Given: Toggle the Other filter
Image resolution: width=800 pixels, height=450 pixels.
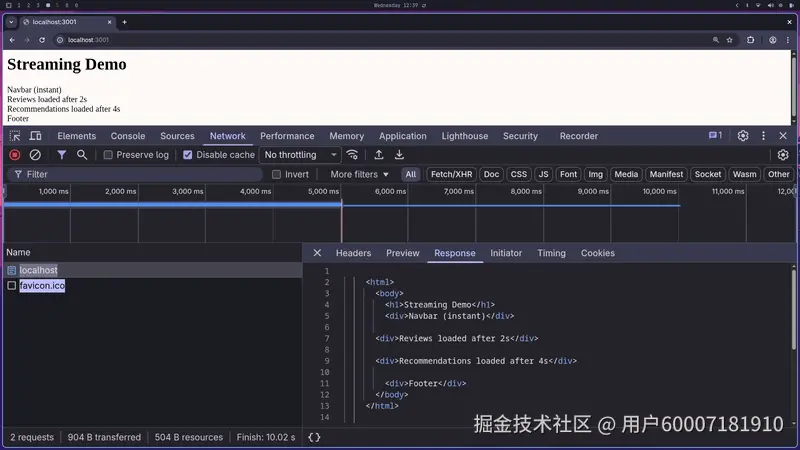Looking at the screenshot, I should click(778, 174).
